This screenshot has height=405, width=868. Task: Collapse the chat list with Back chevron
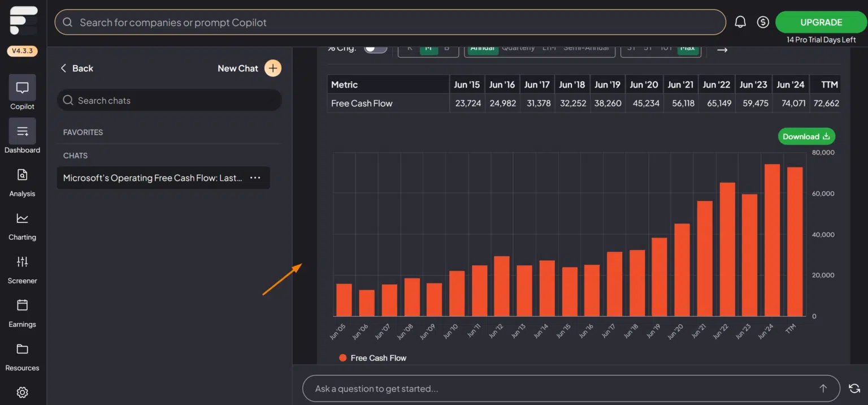pos(64,68)
